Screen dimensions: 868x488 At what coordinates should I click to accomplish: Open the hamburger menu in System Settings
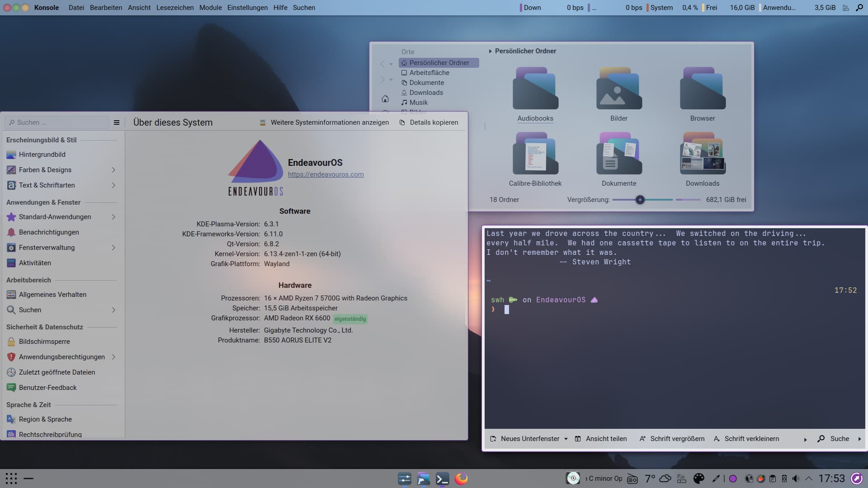coord(117,122)
